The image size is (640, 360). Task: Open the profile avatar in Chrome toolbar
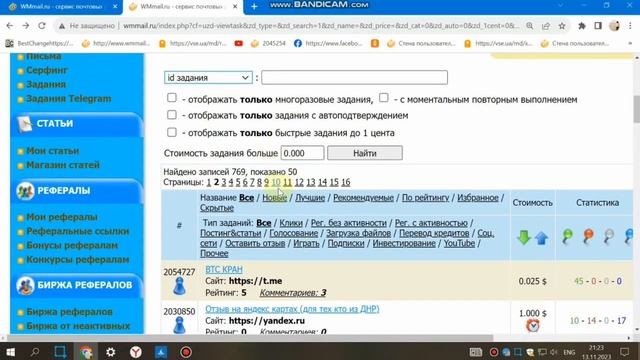(614, 26)
